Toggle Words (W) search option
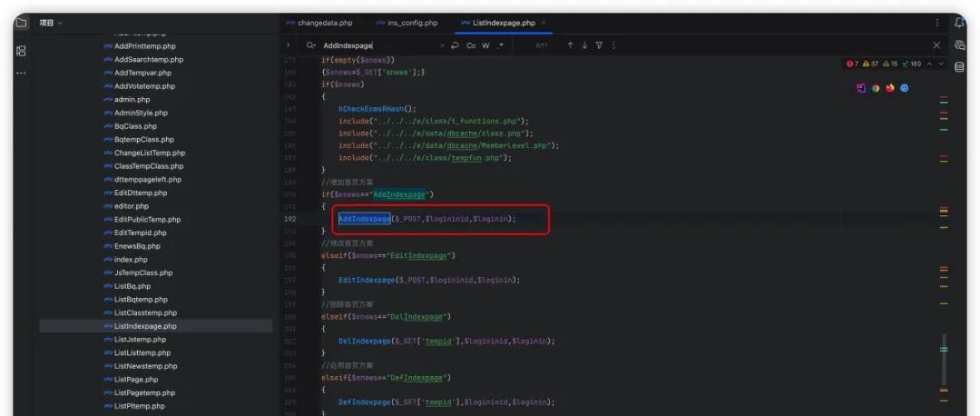 click(485, 45)
